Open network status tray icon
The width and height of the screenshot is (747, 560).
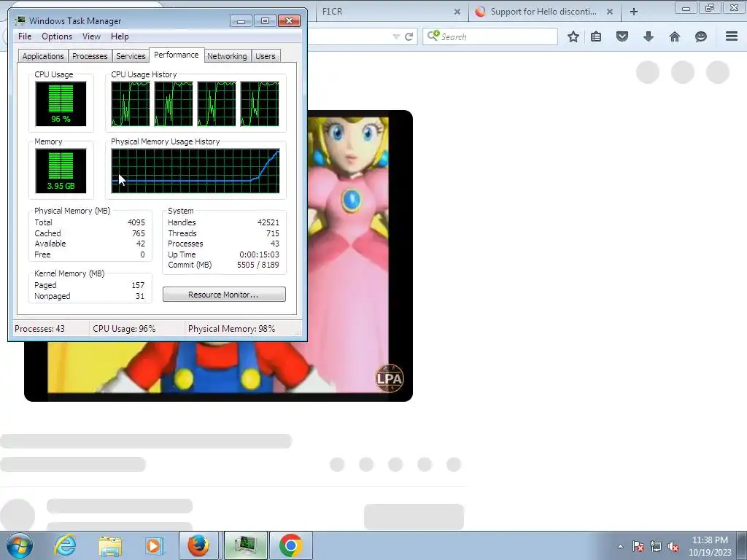pos(656,546)
